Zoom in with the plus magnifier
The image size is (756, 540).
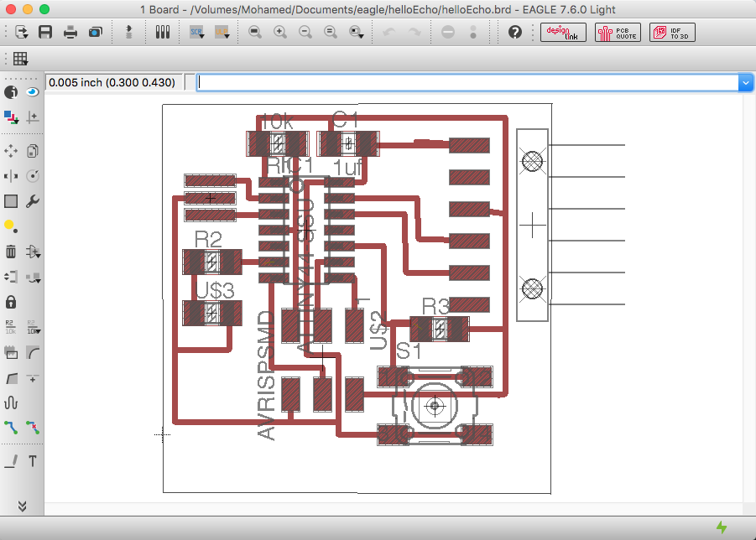(280, 32)
